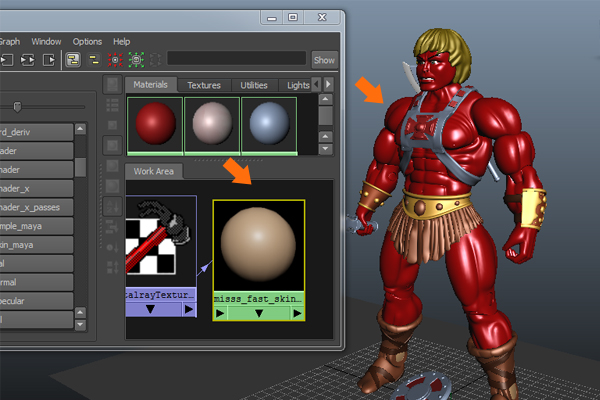Maximize the Hypershade window
Image resolution: width=600 pixels, height=400 pixels.
293,17
